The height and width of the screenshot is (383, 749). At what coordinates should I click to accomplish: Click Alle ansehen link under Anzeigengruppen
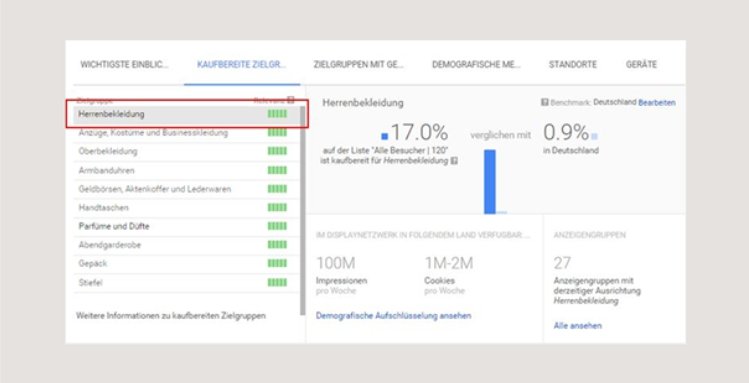click(578, 326)
